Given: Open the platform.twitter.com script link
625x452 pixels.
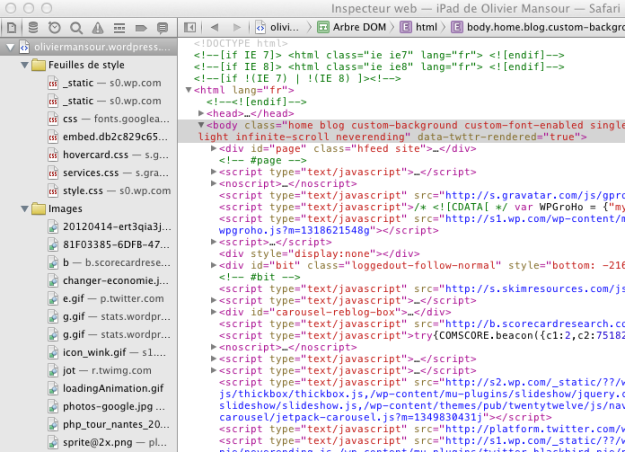Looking at the screenshot, I should [535, 429].
